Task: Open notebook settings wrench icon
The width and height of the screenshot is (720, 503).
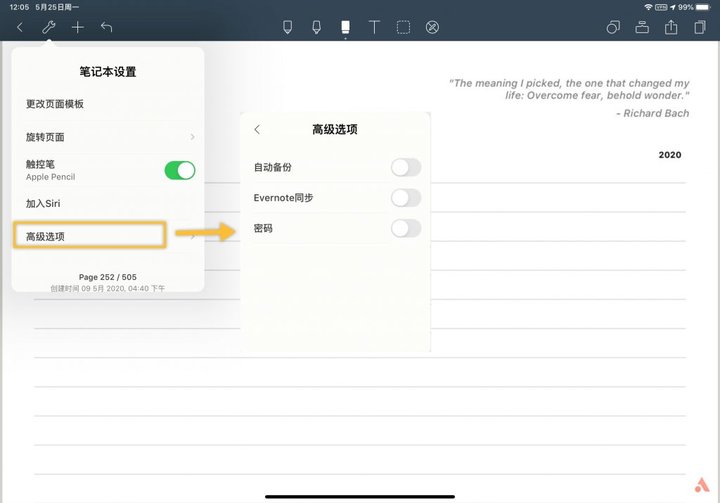Action: 49,27
